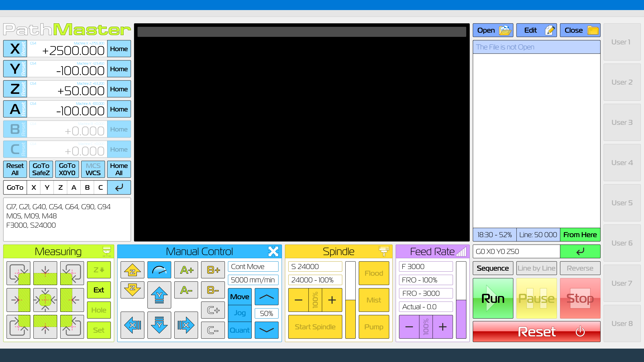Click the X minus jog arrow
The height and width of the screenshot is (362, 644).
coord(132,325)
